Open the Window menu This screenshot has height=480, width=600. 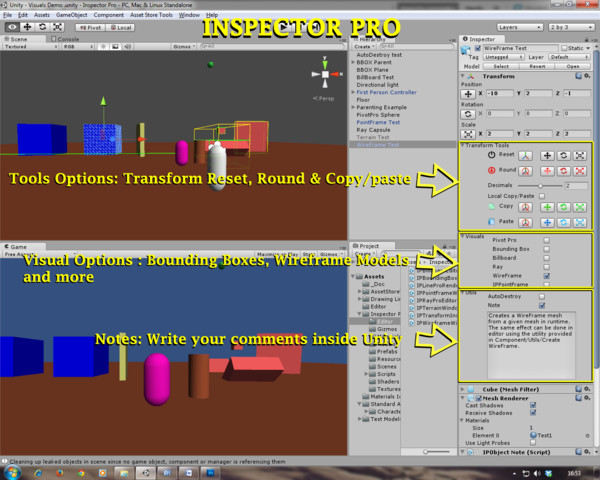tap(189, 15)
